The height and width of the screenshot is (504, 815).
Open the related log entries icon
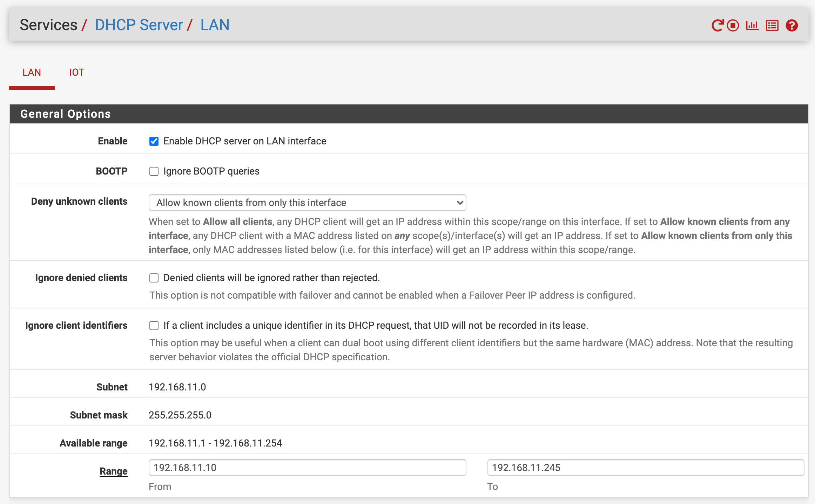click(772, 26)
